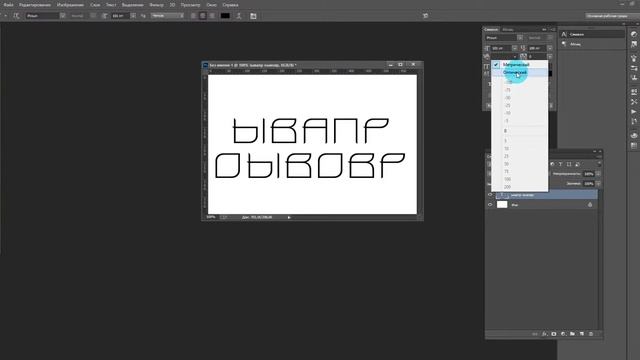
Task: Expand tracking dropdown arrow in Character panel
Action: 550,57
